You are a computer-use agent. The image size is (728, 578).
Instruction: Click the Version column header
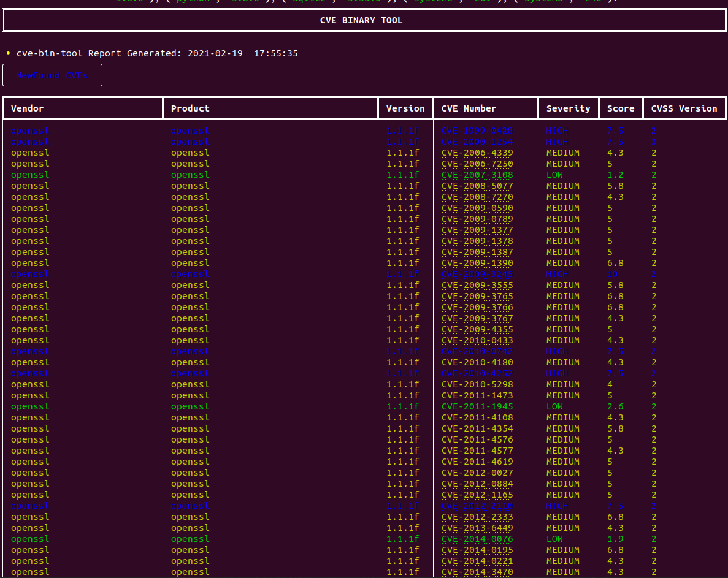(x=405, y=108)
